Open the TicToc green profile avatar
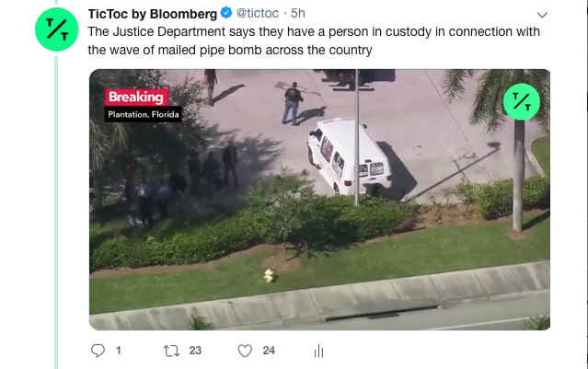 click(x=57, y=29)
